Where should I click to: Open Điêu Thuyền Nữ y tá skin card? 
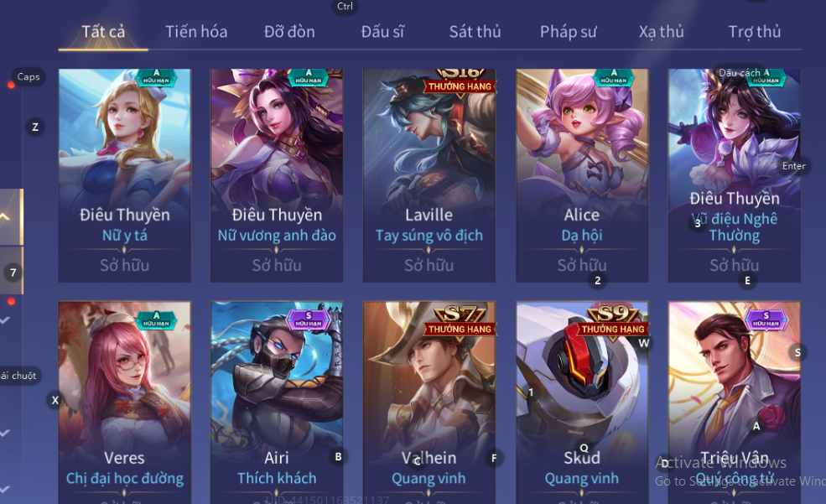point(125,175)
